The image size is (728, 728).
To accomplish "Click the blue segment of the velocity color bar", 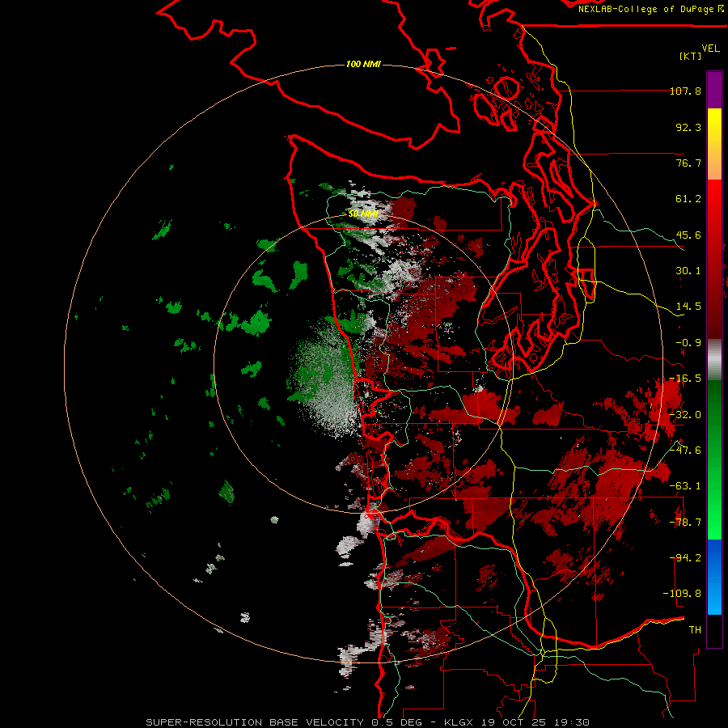I will tap(714, 577).
